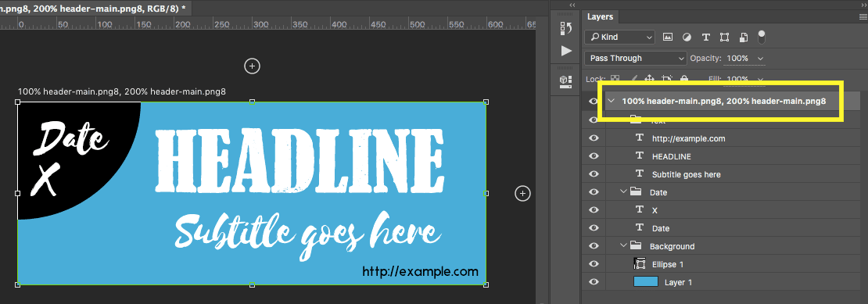Screen dimensions: 868x304
Task: Collapse the Date layer group
Action: (624, 191)
